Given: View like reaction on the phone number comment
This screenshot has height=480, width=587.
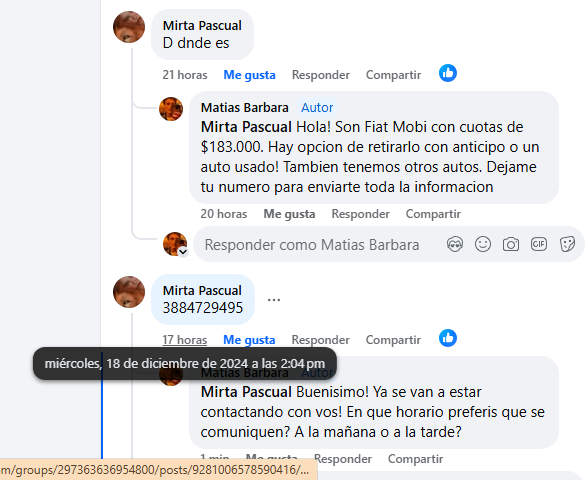Looking at the screenshot, I should (x=448, y=338).
